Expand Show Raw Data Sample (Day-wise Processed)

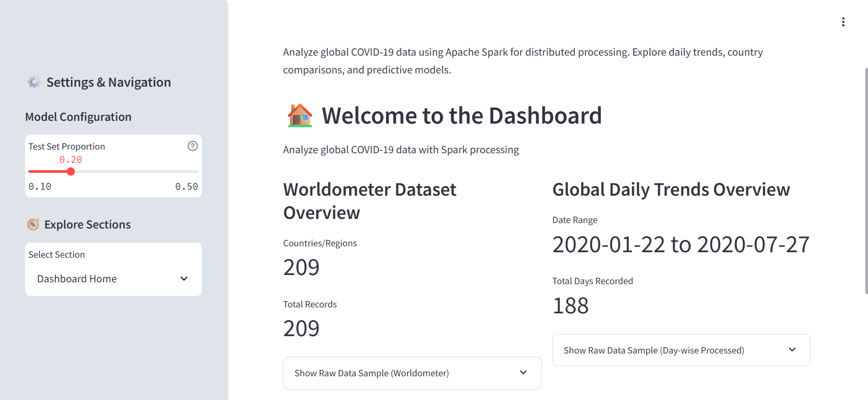(681, 350)
